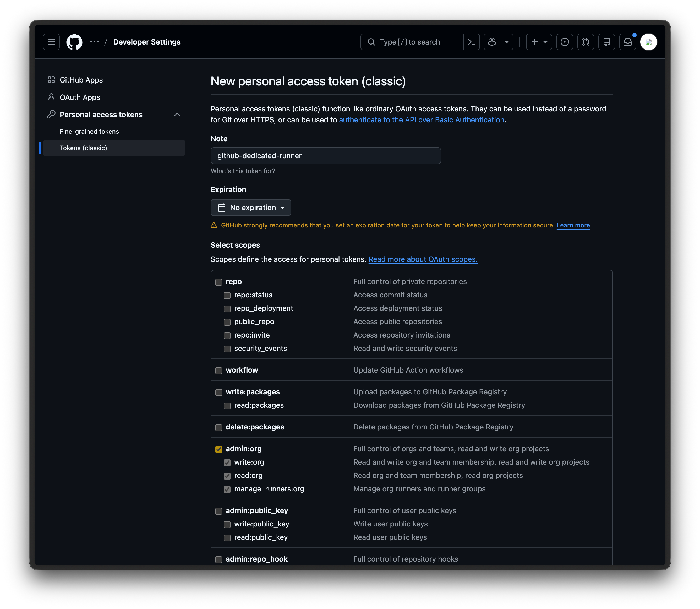Click 'Full control of user public keys'
The height and width of the screenshot is (609, 700).
(405, 510)
